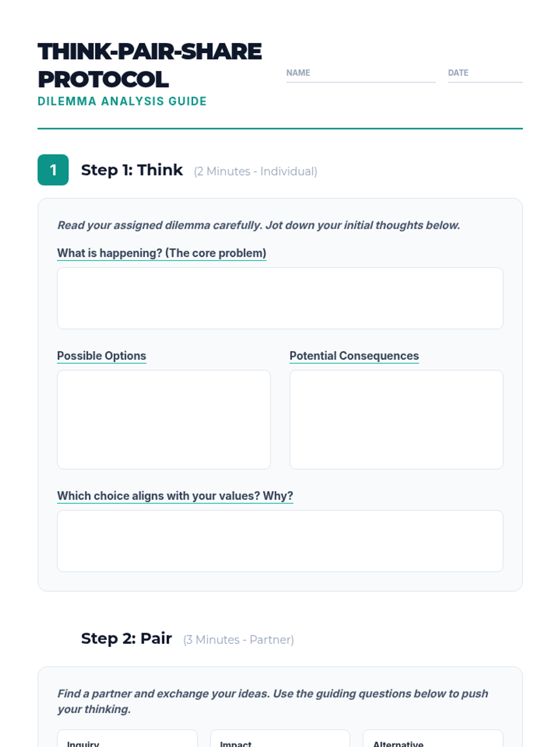This screenshot has width=560, height=747.
Task: Click the 'Possible Options' underlined label
Action: (101, 356)
